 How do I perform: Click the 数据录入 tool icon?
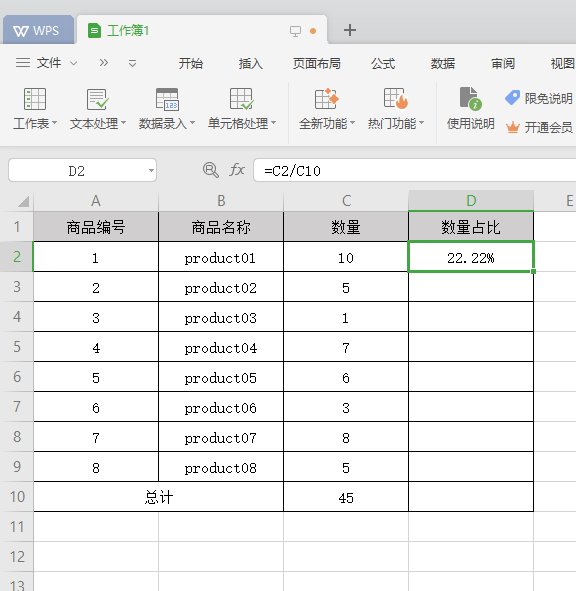point(167,100)
